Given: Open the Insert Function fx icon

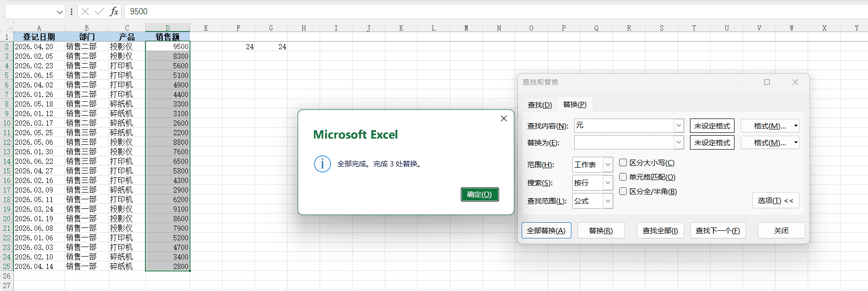Looking at the screenshot, I should [114, 11].
